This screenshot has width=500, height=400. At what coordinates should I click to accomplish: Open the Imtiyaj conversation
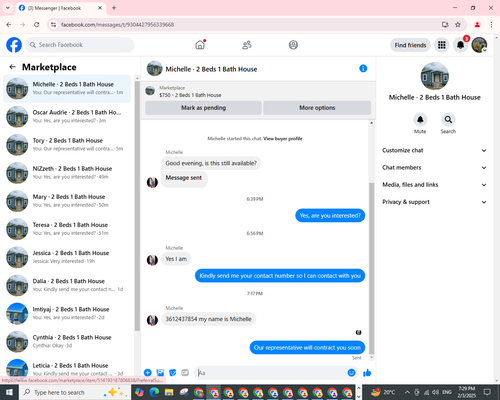point(67,313)
